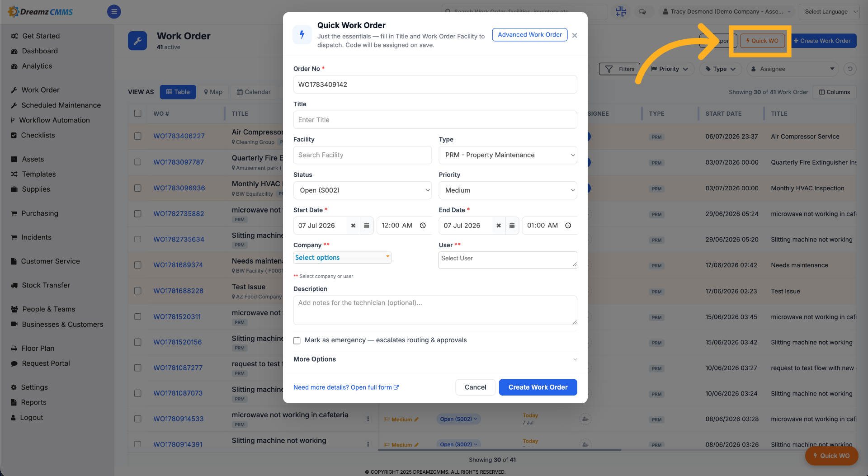This screenshot has width=868, height=476.
Task: Open Analytics in sidebar
Action: tap(37, 66)
